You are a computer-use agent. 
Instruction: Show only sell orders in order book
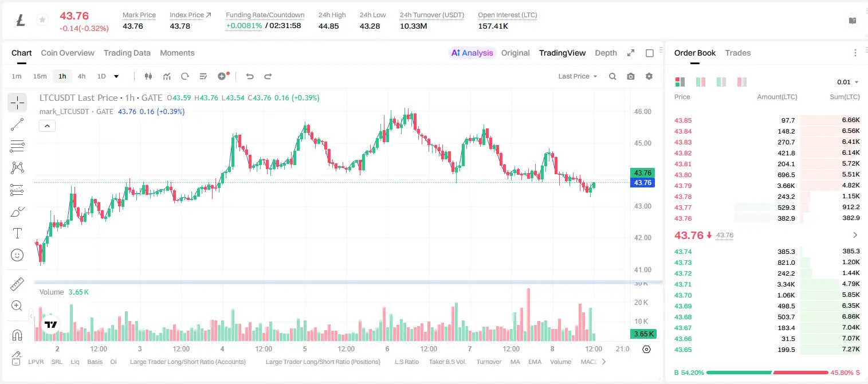(742, 82)
